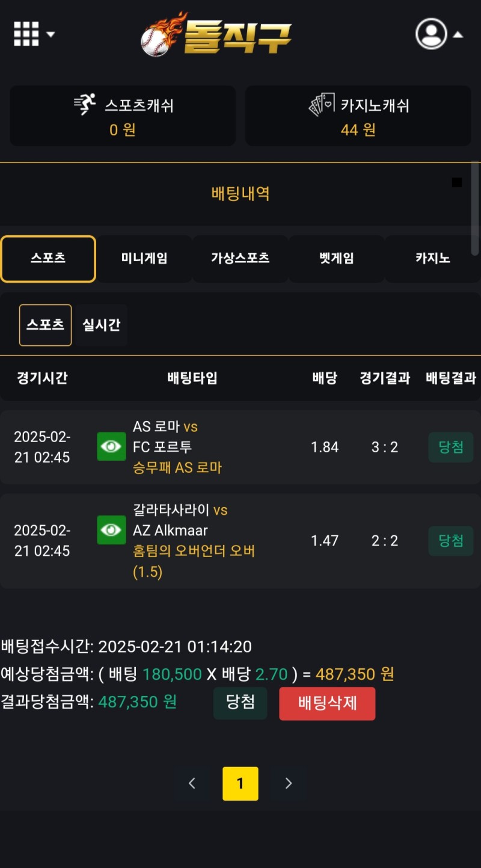Open the user profile icon
This screenshot has width=481, height=868.
click(x=431, y=34)
